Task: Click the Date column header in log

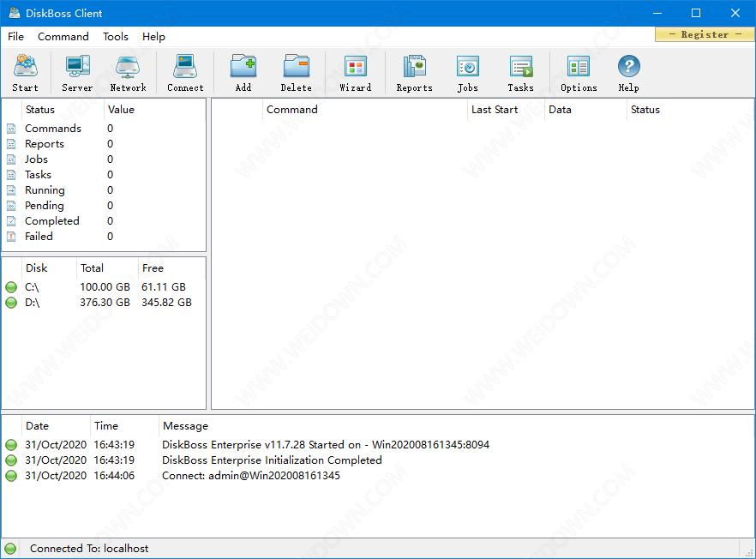Action: tap(56, 426)
